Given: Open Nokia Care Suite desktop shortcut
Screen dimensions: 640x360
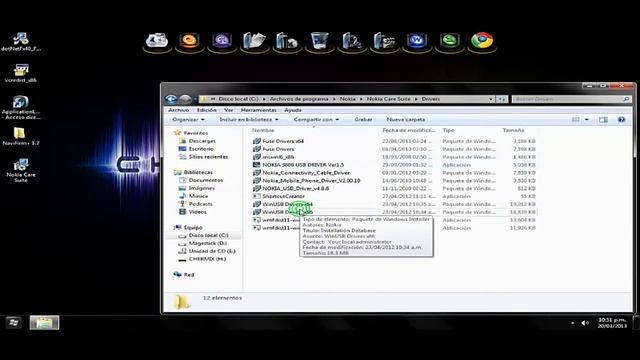Looking at the screenshot, I should [x=21, y=170].
